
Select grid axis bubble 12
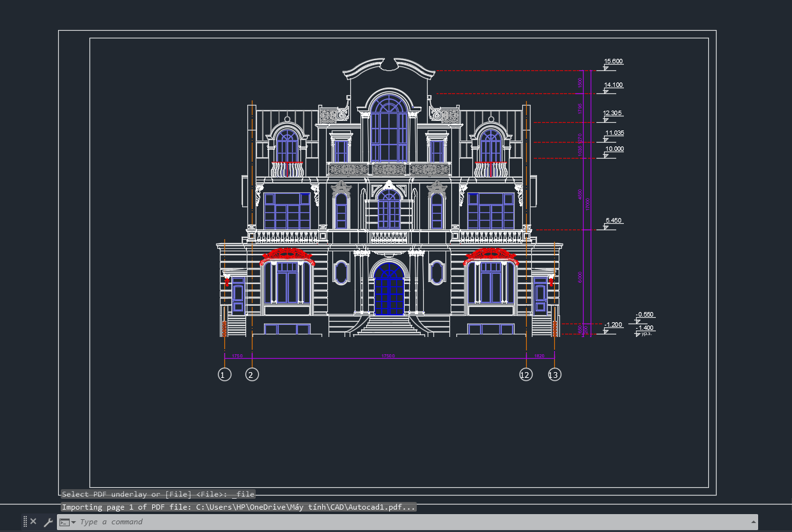pyautogui.click(x=525, y=375)
